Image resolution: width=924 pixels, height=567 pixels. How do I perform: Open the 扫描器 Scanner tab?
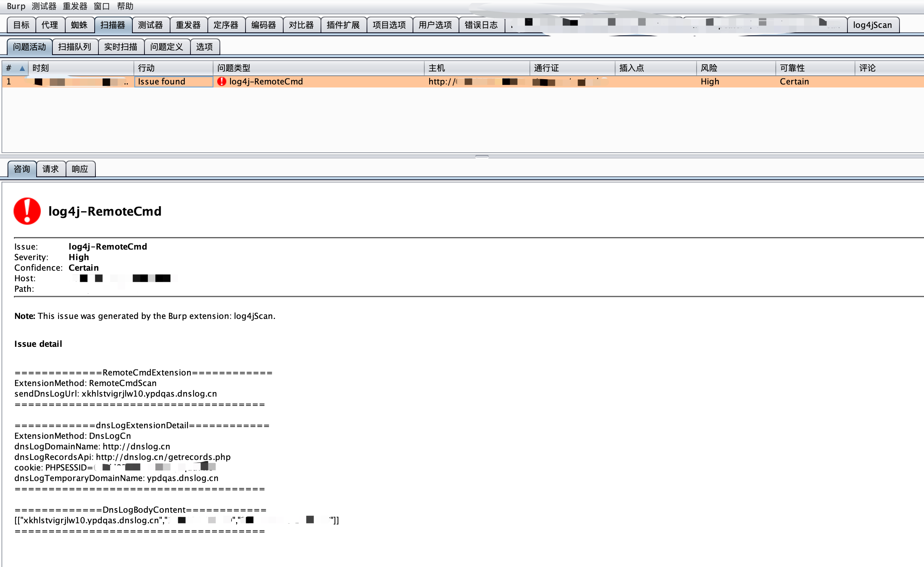click(x=113, y=25)
